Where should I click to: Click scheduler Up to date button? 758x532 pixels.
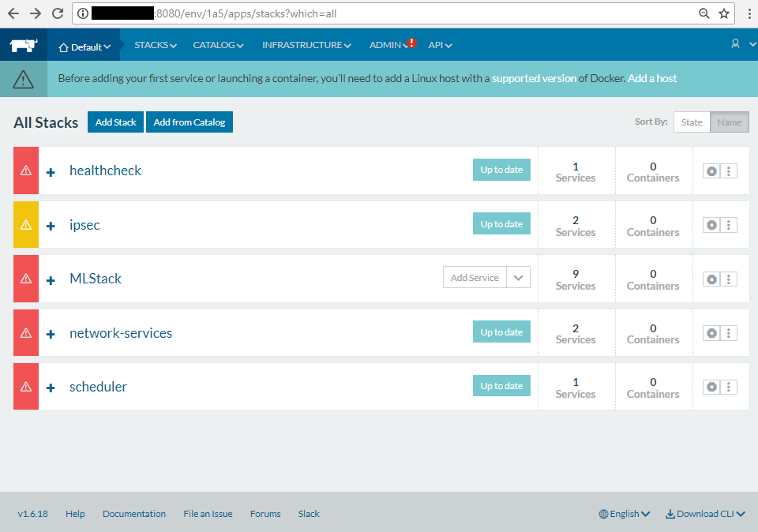click(501, 386)
